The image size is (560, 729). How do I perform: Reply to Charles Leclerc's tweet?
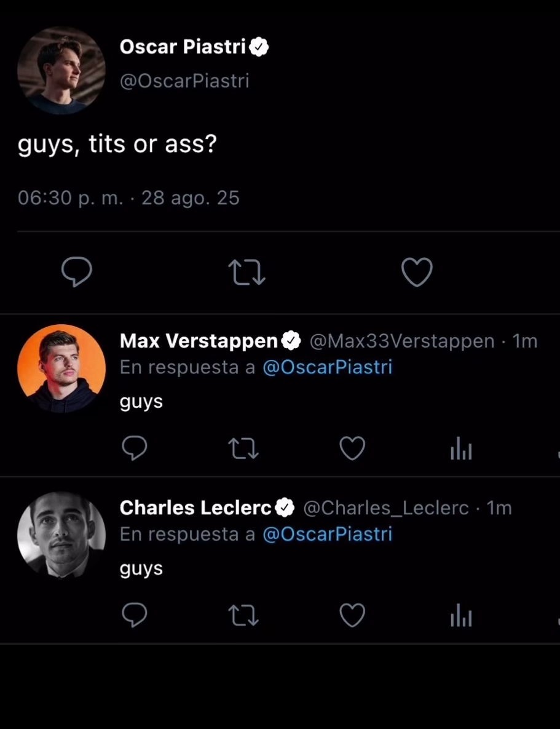click(134, 615)
